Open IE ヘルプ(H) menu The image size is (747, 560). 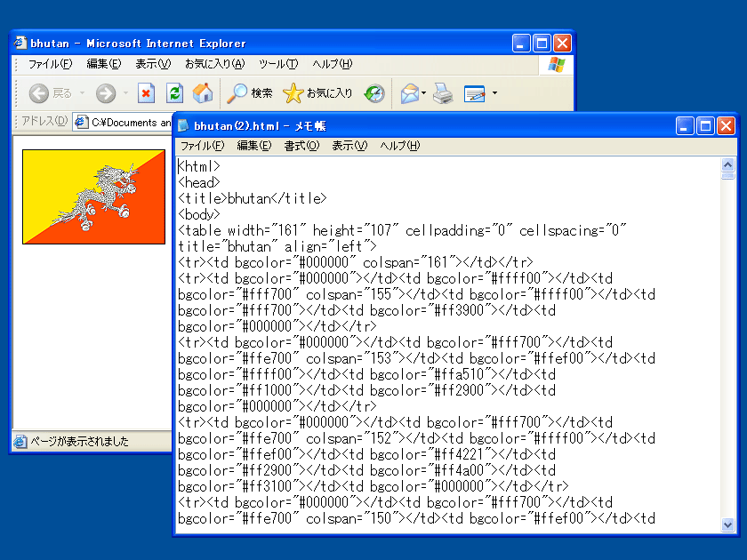tap(333, 64)
